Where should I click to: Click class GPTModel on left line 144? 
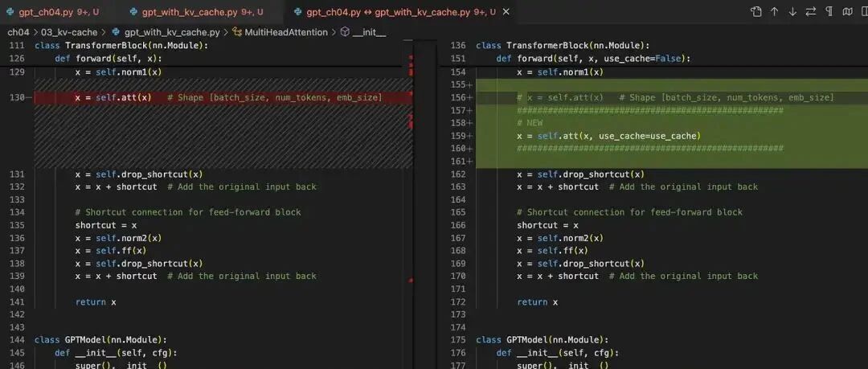[x=100, y=339]
